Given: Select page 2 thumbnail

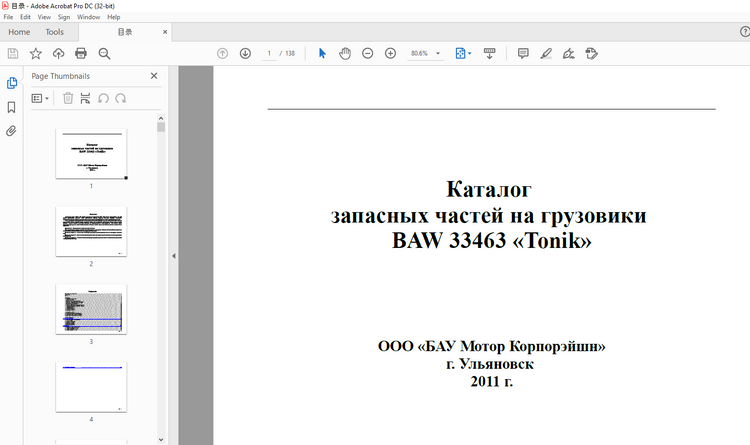Looking at the screenshot, I should (91, 232).
